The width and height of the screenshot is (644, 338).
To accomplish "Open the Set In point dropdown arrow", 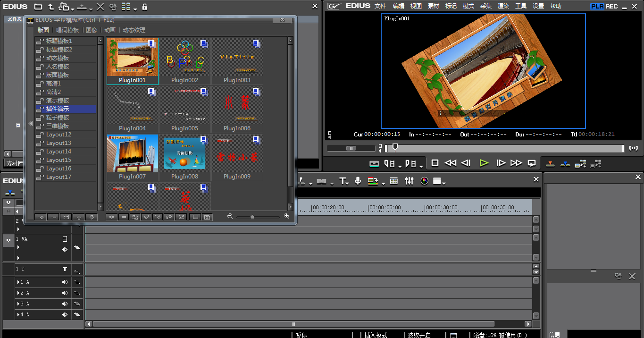I will [400, 166].
